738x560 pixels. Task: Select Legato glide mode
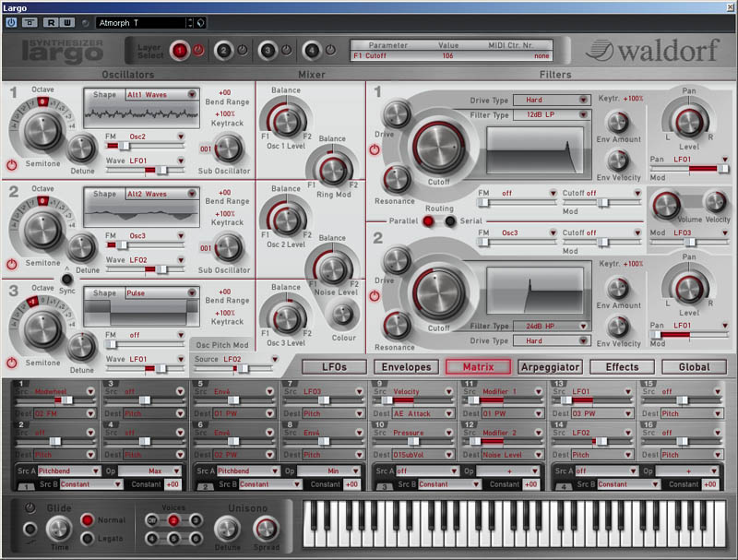click(87, 538)
